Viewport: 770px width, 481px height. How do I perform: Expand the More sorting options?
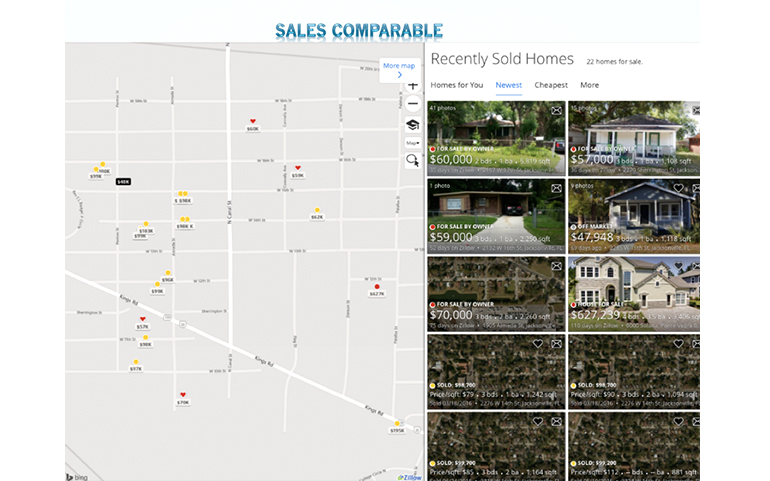pos(589,85)
